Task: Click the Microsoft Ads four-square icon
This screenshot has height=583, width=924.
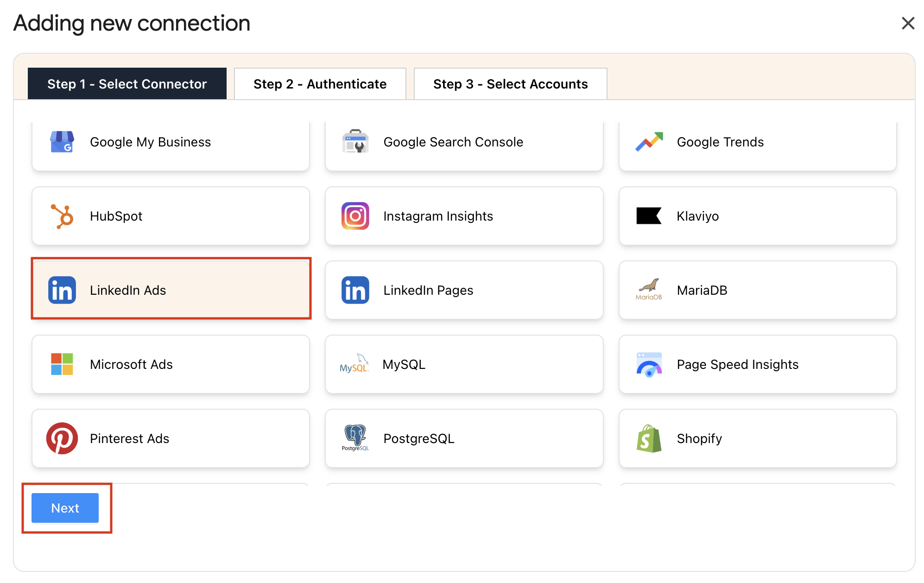Action: coord(62,364)
